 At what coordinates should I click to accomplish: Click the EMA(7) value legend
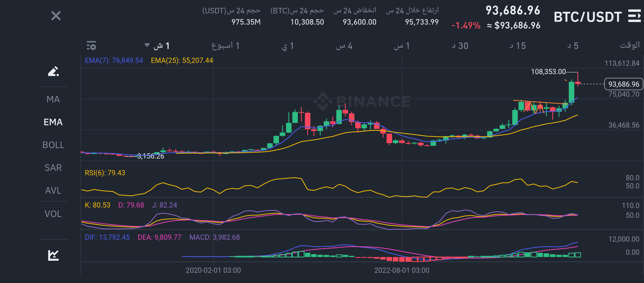click(114, 61)
